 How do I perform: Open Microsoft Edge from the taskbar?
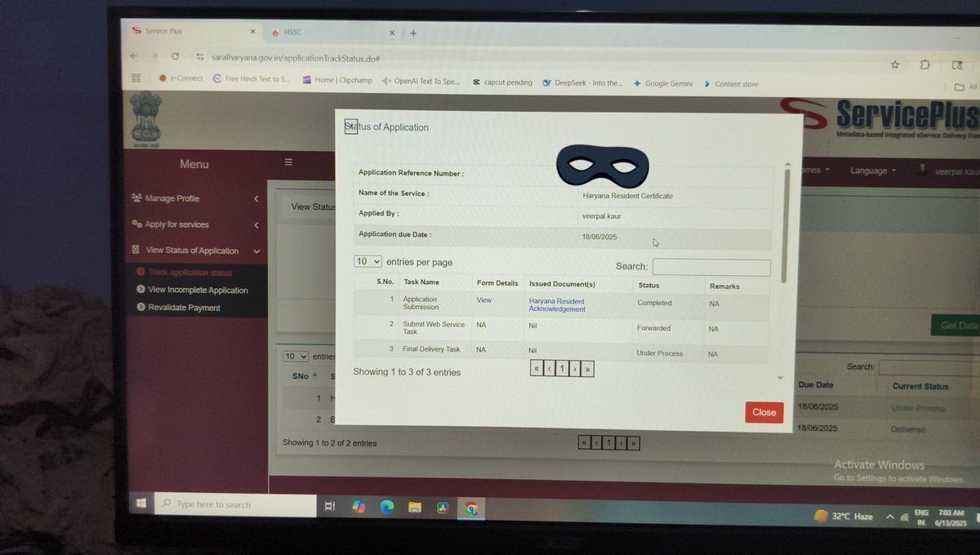[386, 507]
